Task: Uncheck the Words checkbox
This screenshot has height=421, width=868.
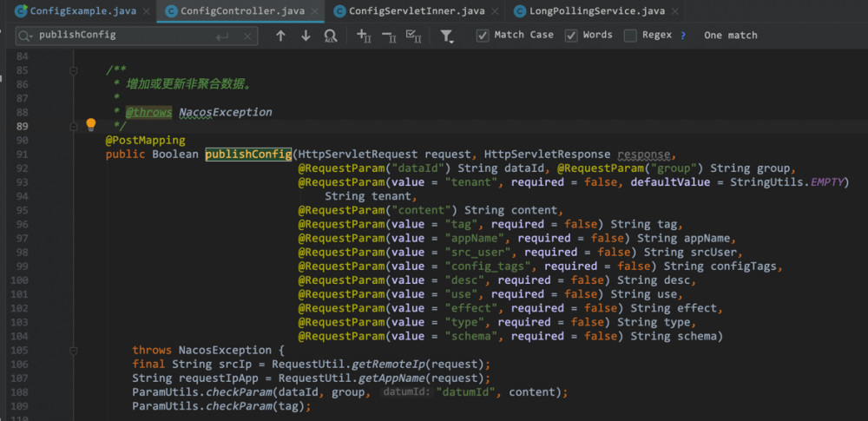Action: [x=571, y=36]
